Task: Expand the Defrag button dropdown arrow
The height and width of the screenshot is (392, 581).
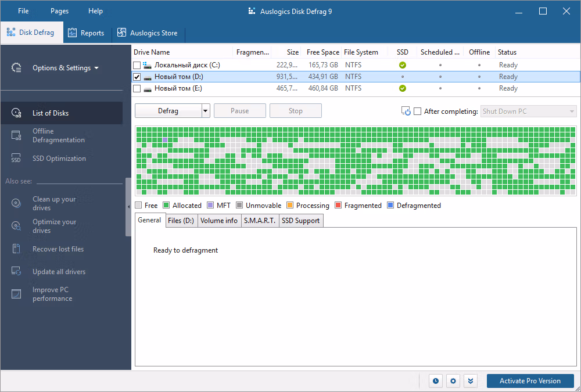Action: click(x=206, y=111)
